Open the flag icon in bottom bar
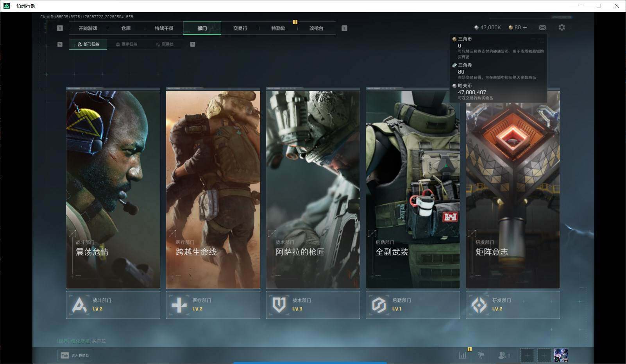The width and height of the screenshot is (626, 364). (481, 355)
